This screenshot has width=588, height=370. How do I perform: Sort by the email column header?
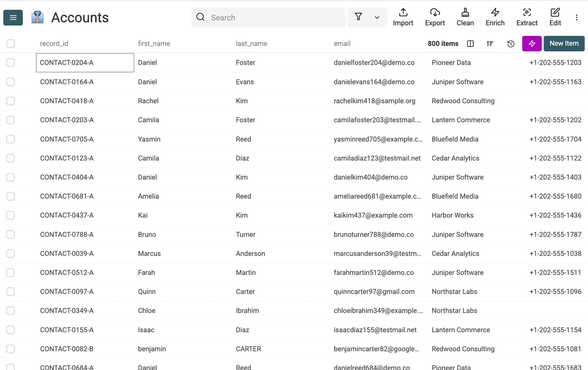(x=342, y=44)
